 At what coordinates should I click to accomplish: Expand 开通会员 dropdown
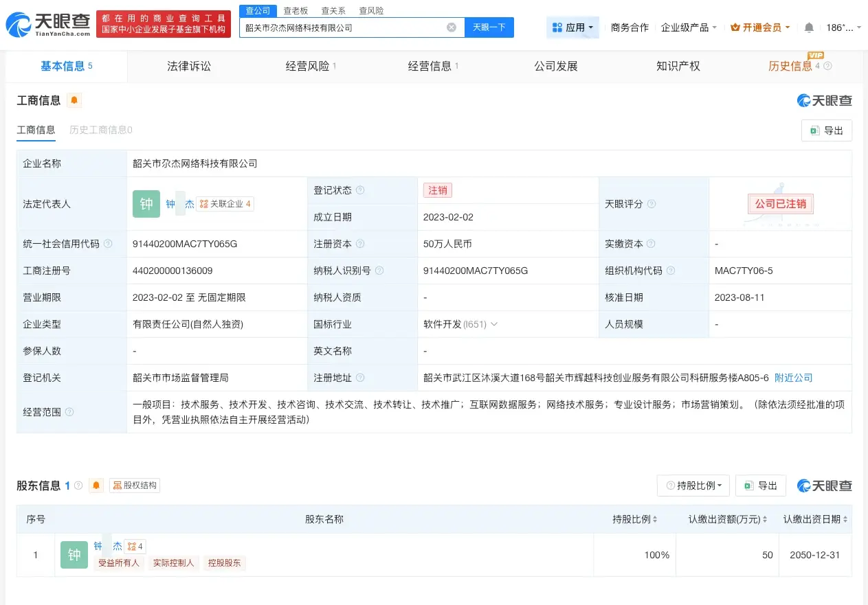click(760, 27)
